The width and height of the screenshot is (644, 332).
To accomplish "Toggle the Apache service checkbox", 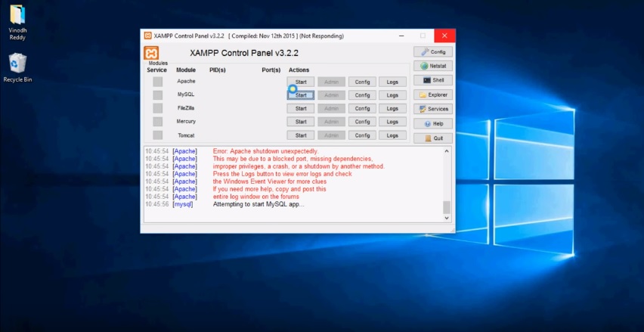I will click(158, 82).
